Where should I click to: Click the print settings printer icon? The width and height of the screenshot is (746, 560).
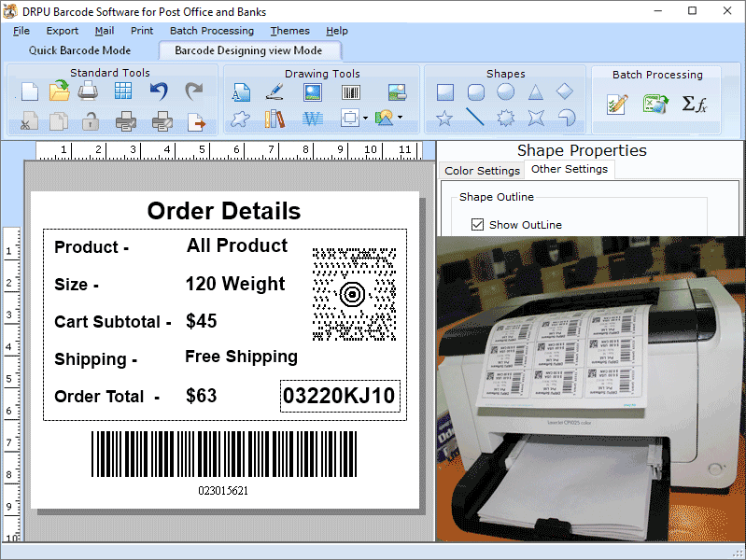[x=162, y=121]
